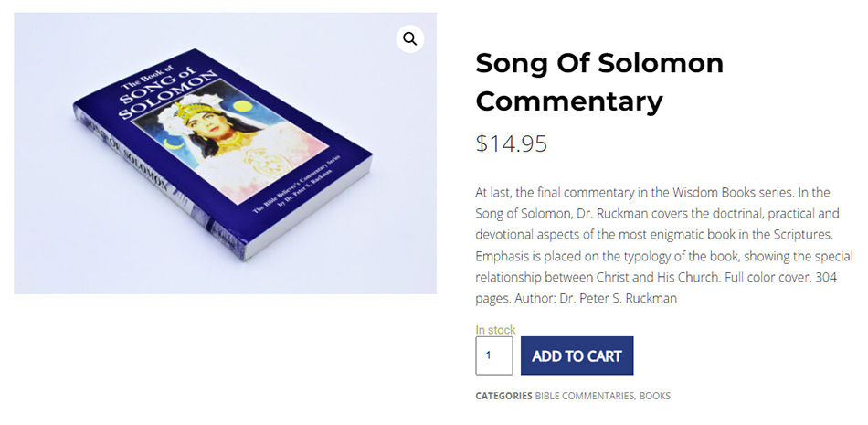Click the Categories label

click(503, 396)
